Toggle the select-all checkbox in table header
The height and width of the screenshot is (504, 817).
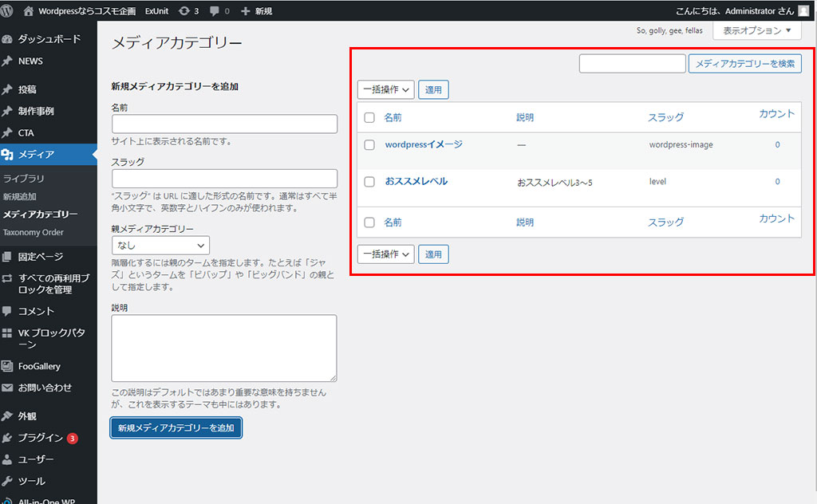(x=369, y=118)
